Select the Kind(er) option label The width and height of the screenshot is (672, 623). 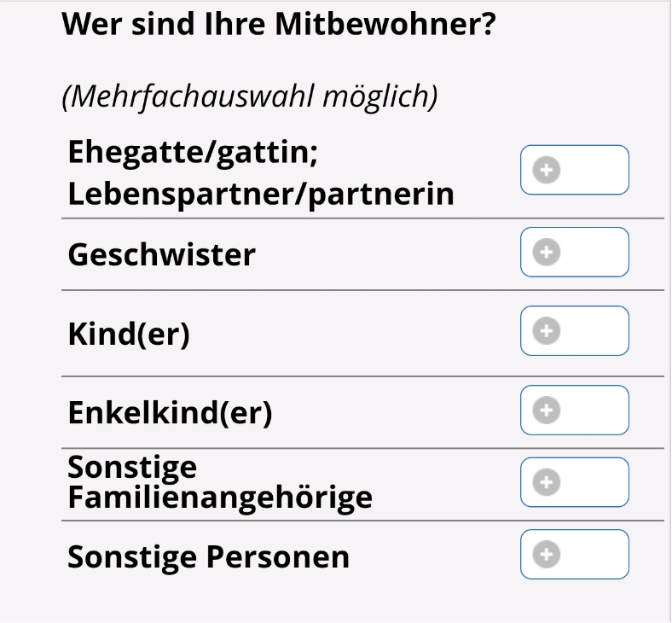click(129, 334)
